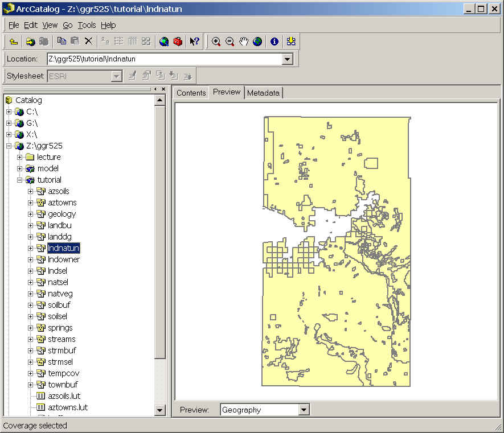
Task: Select the geology coverage in tree
Action: [x=62, y=214]
